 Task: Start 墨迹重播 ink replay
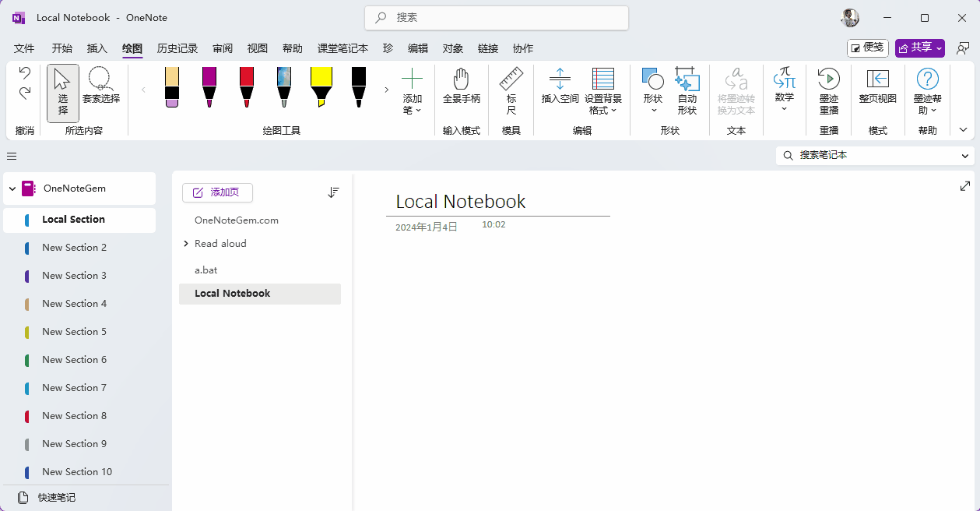pyautogui.click(x=829, y=92)
